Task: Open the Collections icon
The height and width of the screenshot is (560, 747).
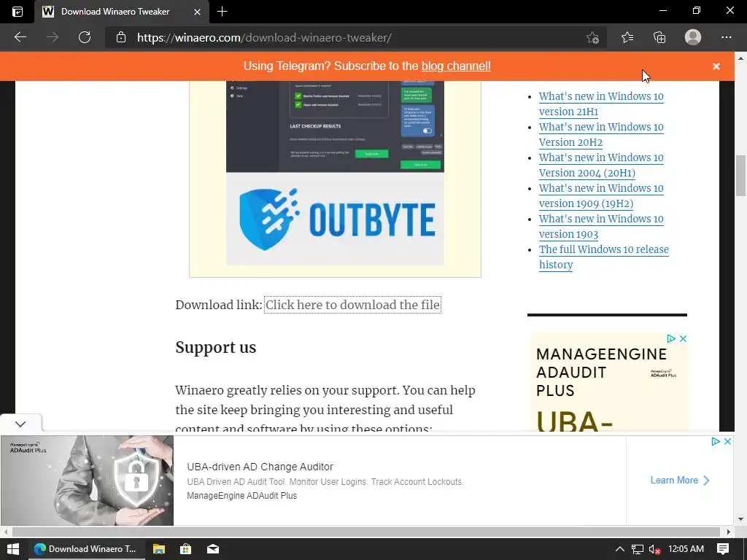Action: pos(659,37)
